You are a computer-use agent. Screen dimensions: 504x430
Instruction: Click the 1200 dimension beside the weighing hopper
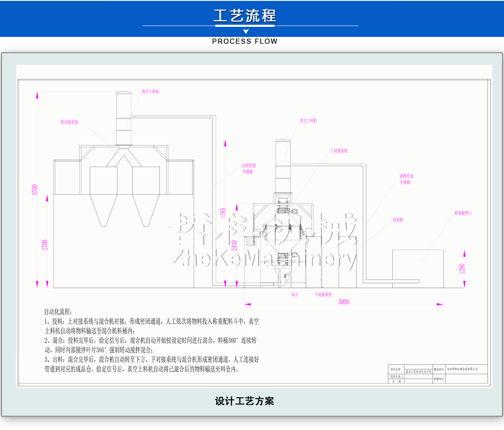click(462, 269)
